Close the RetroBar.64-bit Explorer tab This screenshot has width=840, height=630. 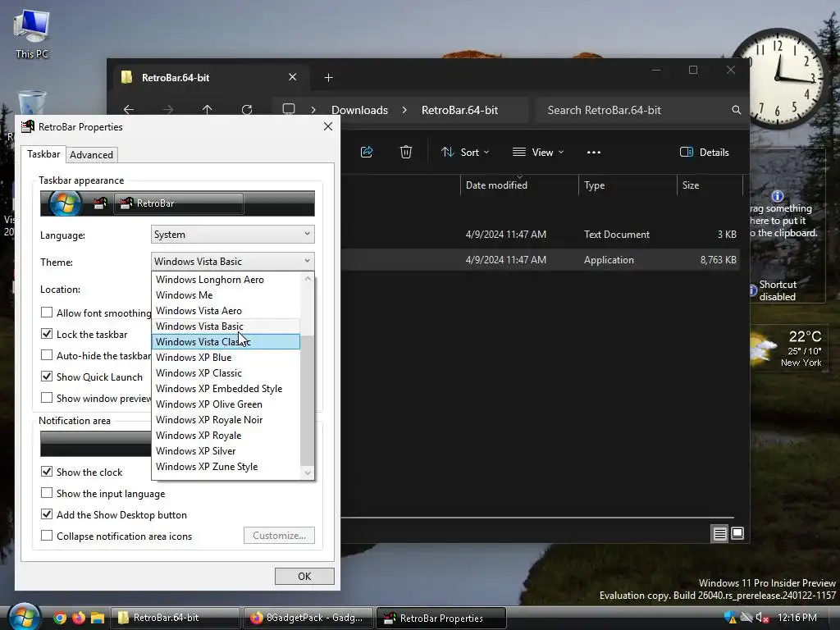[x=293, y=77]
